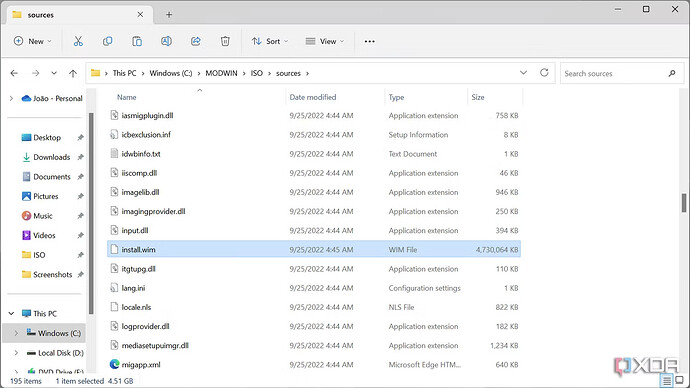Click the Share icon in toolbar
This screenshot has height=388, width=690.
[x=195, y=41]
